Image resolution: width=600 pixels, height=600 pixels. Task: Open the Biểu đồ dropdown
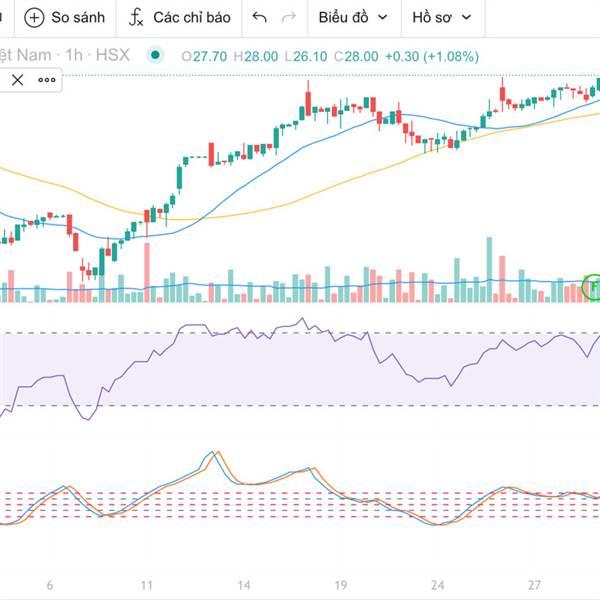pos(353,18)
